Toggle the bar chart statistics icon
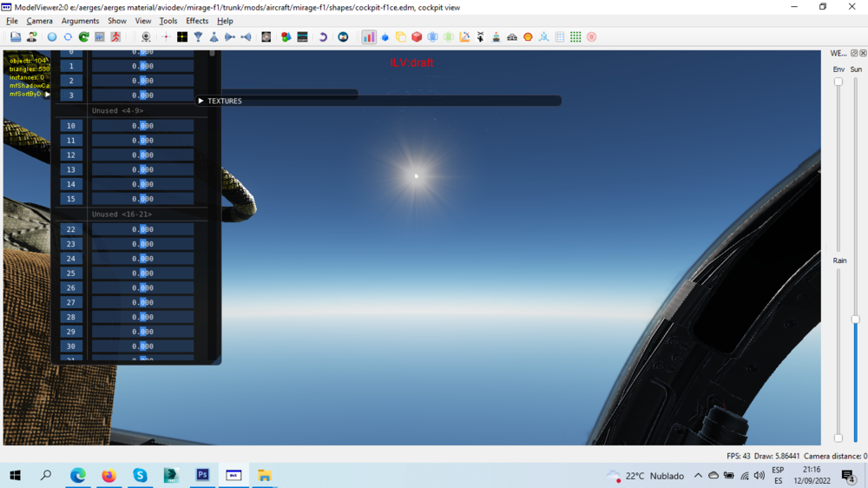The image size is (868, 488). [369, 37]
